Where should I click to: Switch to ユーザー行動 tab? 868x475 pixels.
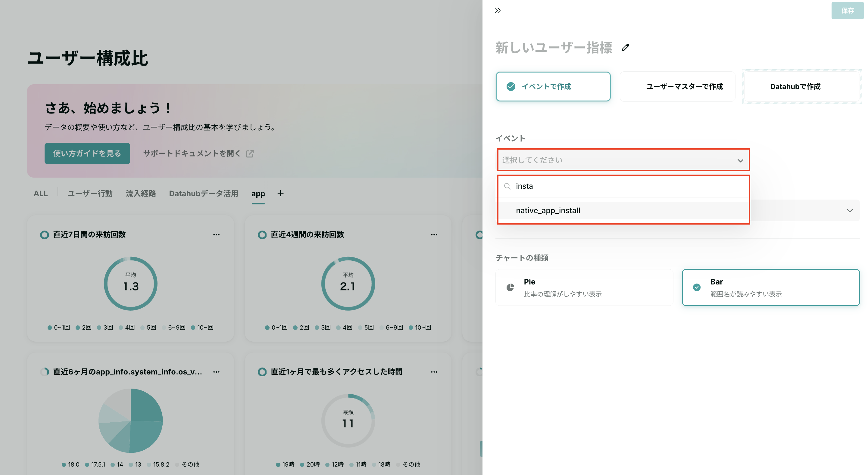click(x=90, y=193)
